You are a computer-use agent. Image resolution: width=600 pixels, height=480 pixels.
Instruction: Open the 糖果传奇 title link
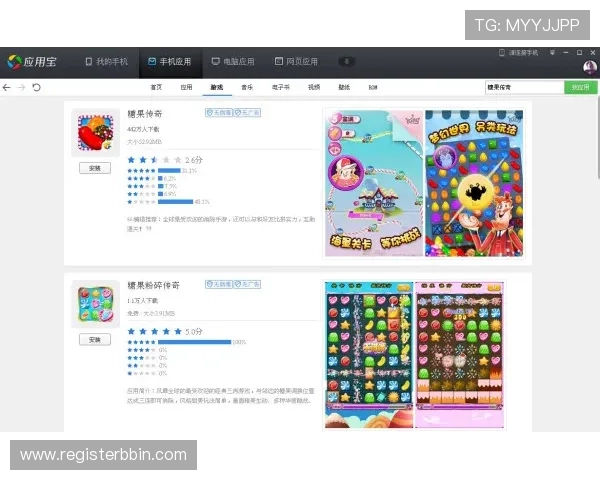(x=145, y=114)
